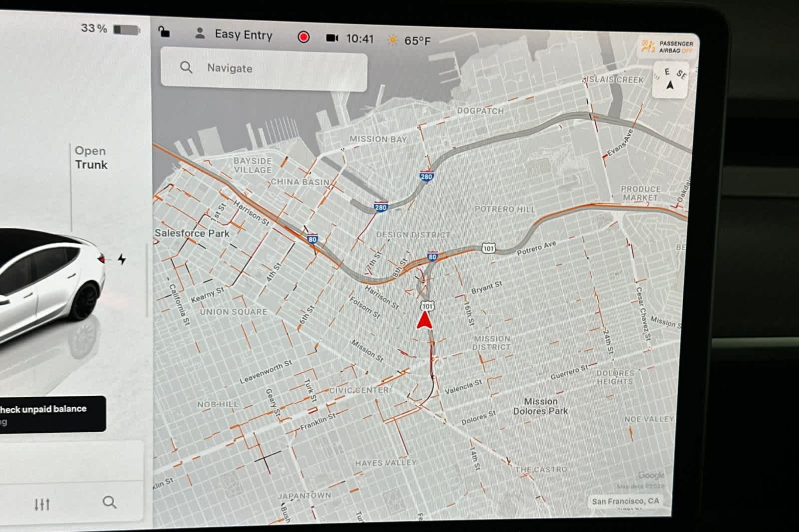
Task: Tap the POTRERO HILL label
Action: pyautogui.click(x=504, y=209)
